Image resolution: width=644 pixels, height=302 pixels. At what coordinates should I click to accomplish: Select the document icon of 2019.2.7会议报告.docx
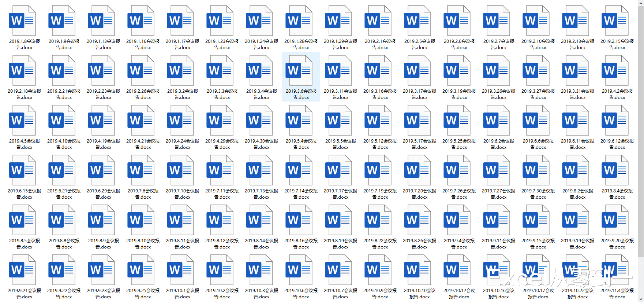click(x=497, y=21)
